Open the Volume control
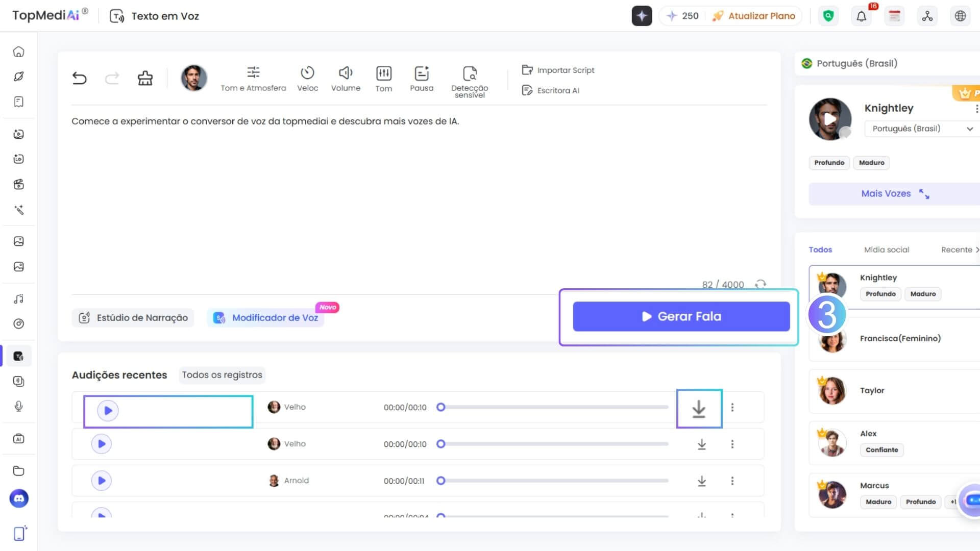Viewport: 980px width, 551px height. tap(346, 79)
